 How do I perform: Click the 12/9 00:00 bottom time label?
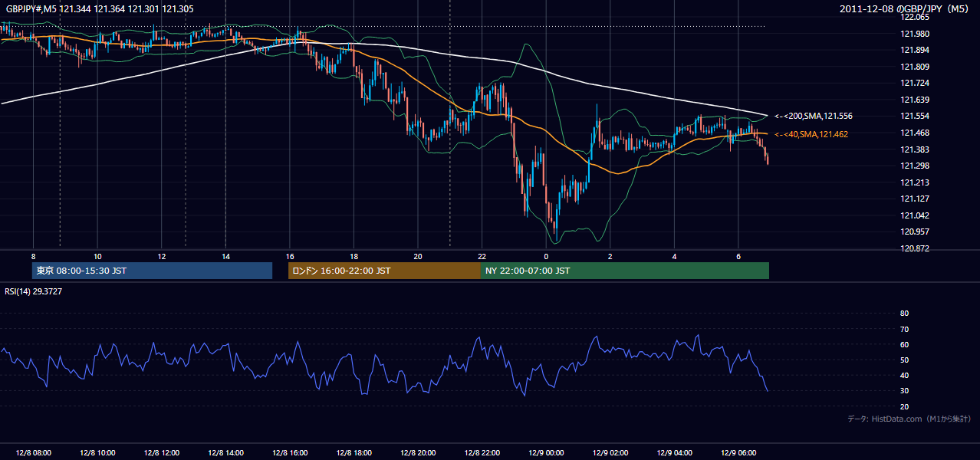pyautogui.click(x=546, y=453)
